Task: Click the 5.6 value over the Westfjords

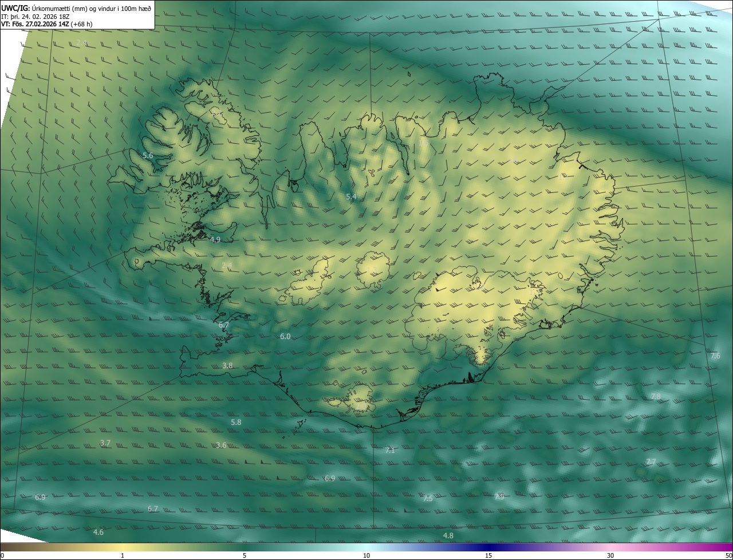Action: (148, 156)
